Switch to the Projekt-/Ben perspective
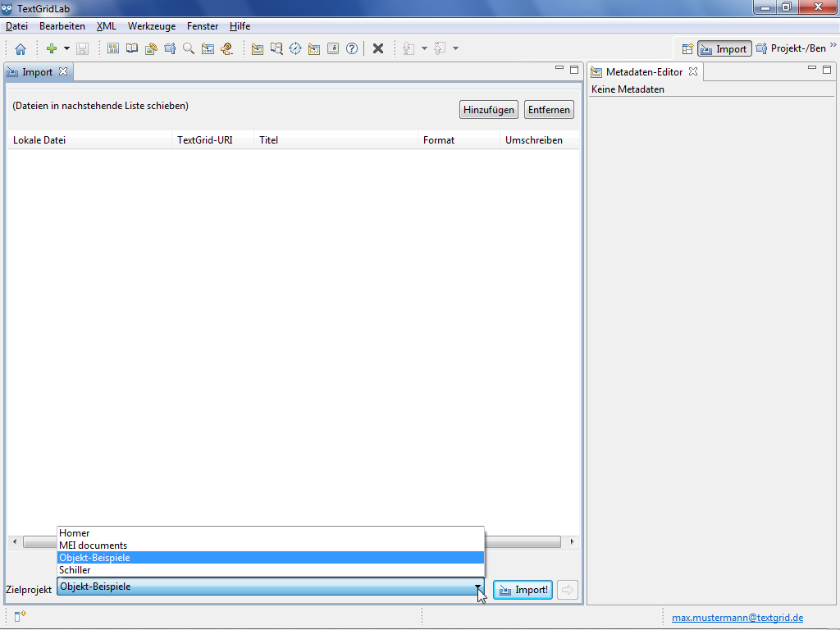This screenshot has width=840, height=630. tap(791, 49)
